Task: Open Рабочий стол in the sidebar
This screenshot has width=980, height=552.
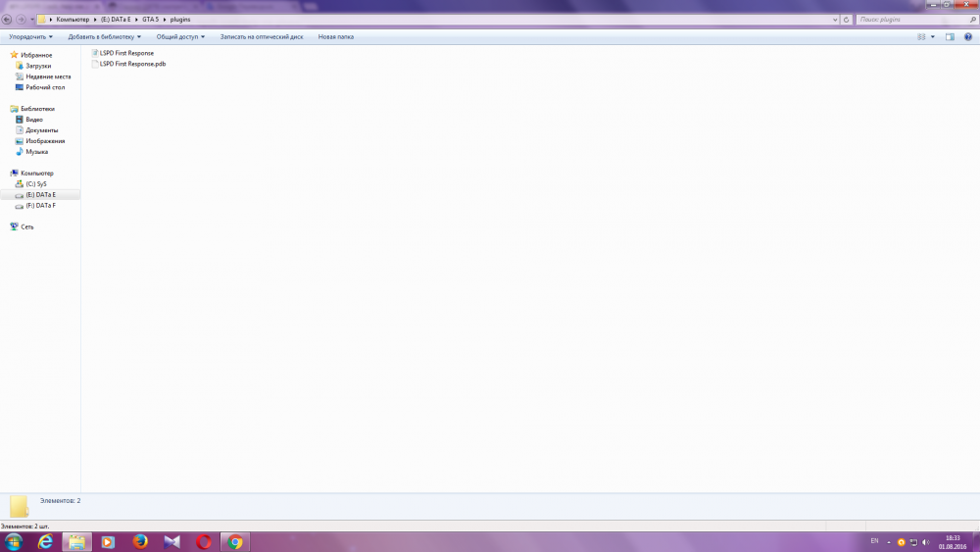Action: (45, 87)
